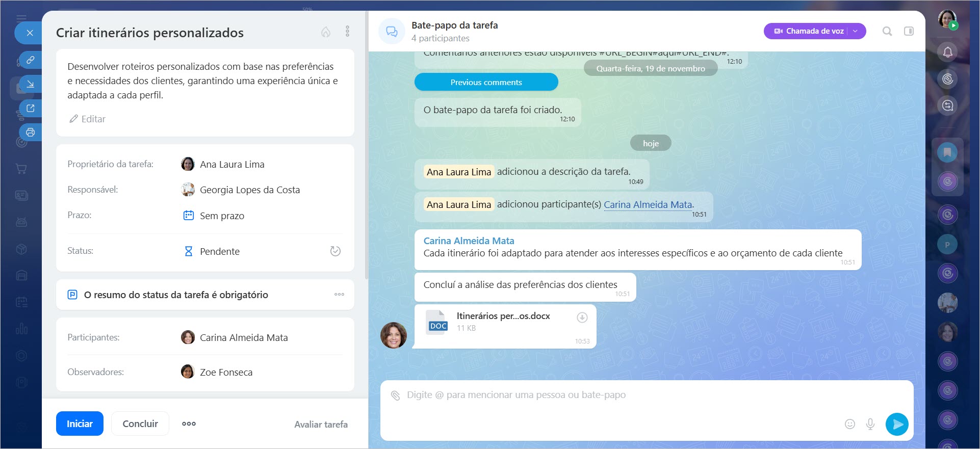Viewport: 980px width, 449px height.
Task: Toggle the chat sidebar panel
Action: point(909,31)
